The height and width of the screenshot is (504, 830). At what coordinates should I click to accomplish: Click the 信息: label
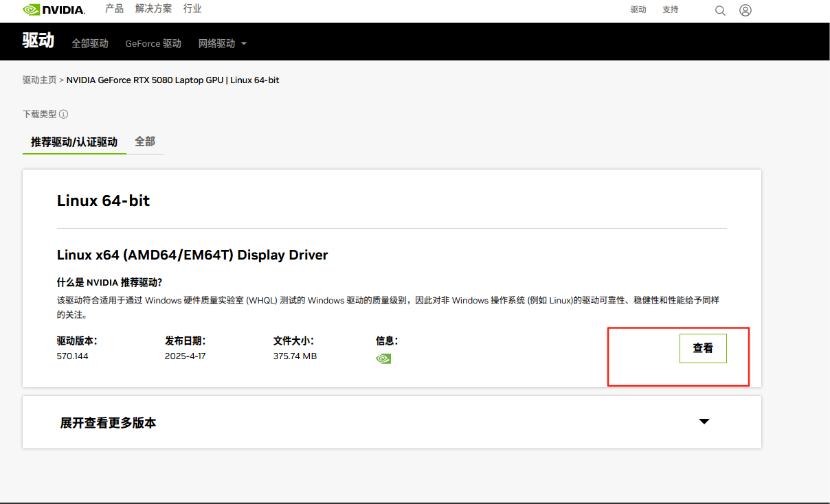tap(387, 341)
